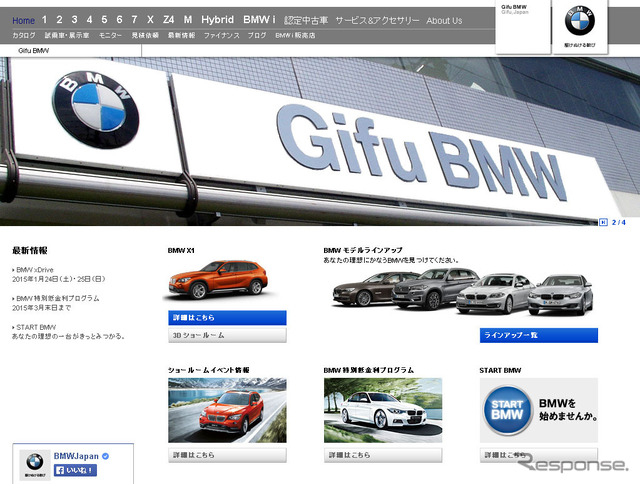Click 詳細はこちら under 特別低金利プログラム
640x484 pixels.
[x=383, y=455]
